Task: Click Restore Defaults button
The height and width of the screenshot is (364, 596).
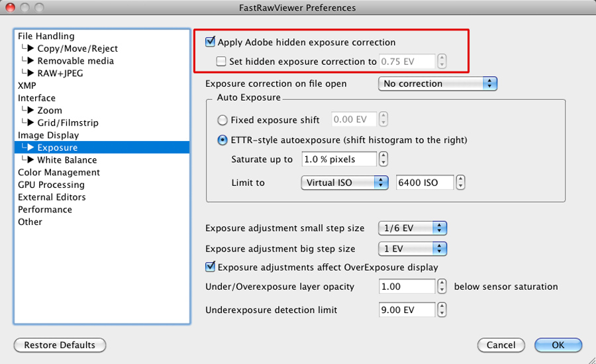Action: pos(60,345)
